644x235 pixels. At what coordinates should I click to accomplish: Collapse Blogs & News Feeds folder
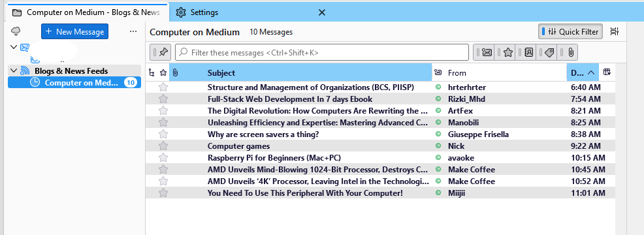(14, 70)
